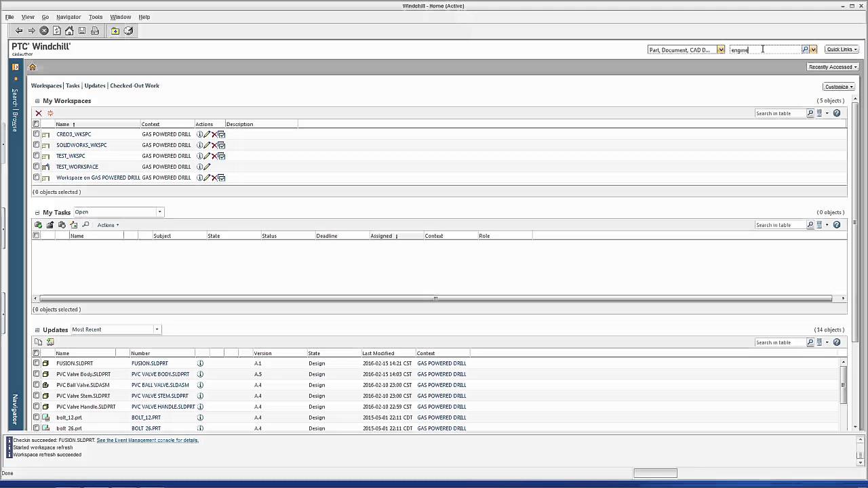868x488 pixels.
Task: Click the Save icon in top toolbar
Action: 82,30
